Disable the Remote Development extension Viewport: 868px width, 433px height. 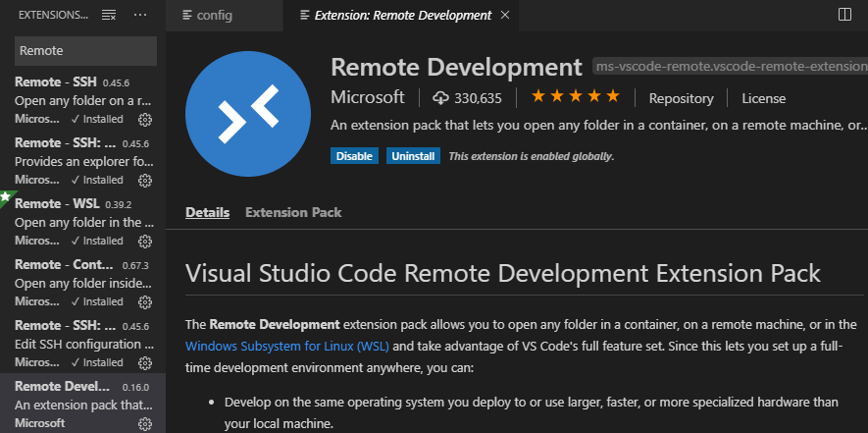pyautogui.click(x=354, y=156)
